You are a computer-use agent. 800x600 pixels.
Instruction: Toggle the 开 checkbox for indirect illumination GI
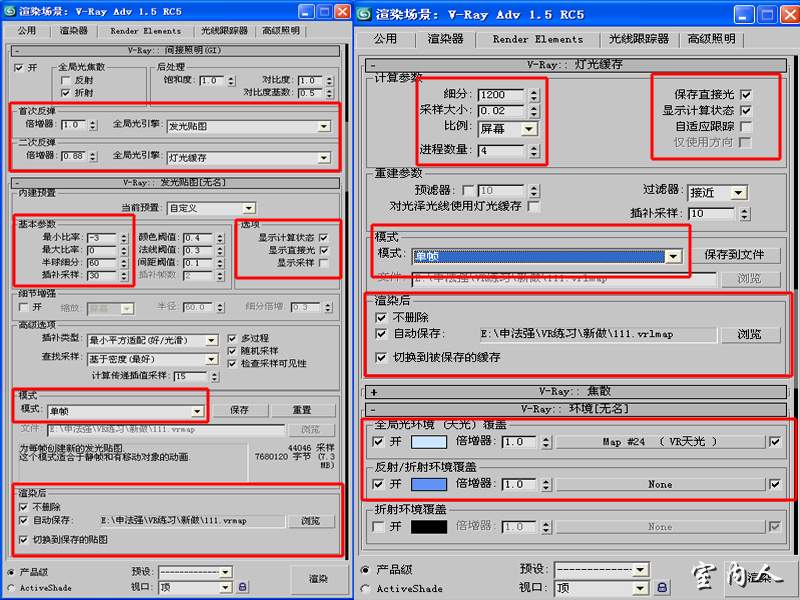click(19, 67)
